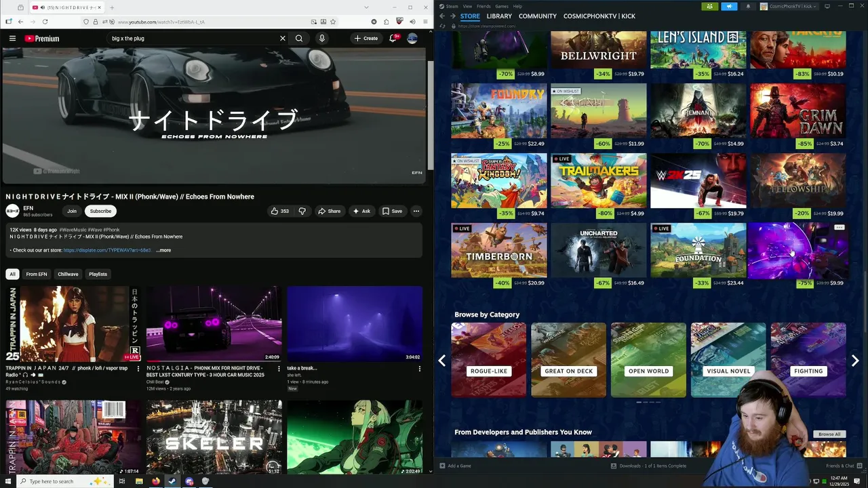
Task: Open the YouTube account avatar menu
Action: (412, 39)
